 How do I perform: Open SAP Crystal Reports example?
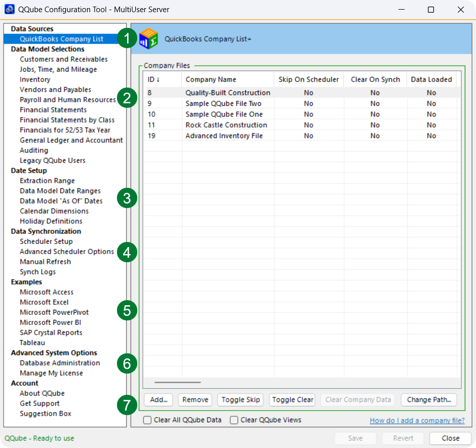tap(51, 333)
